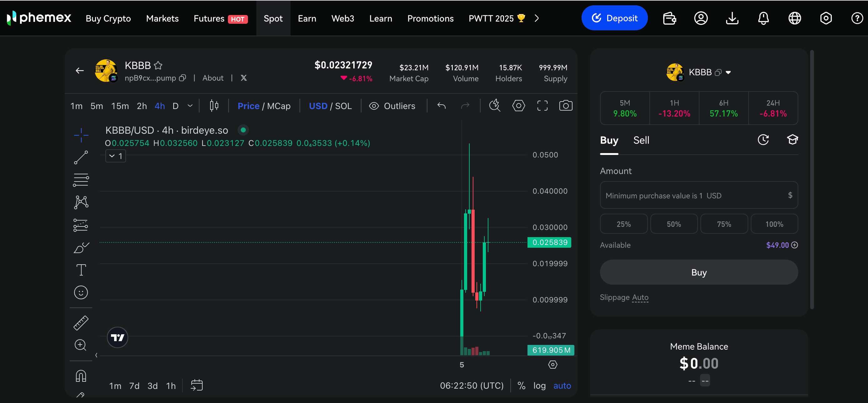Select the pattern drawing tool
The width and height of the screenshot is (868, 403).
point(81,202)
